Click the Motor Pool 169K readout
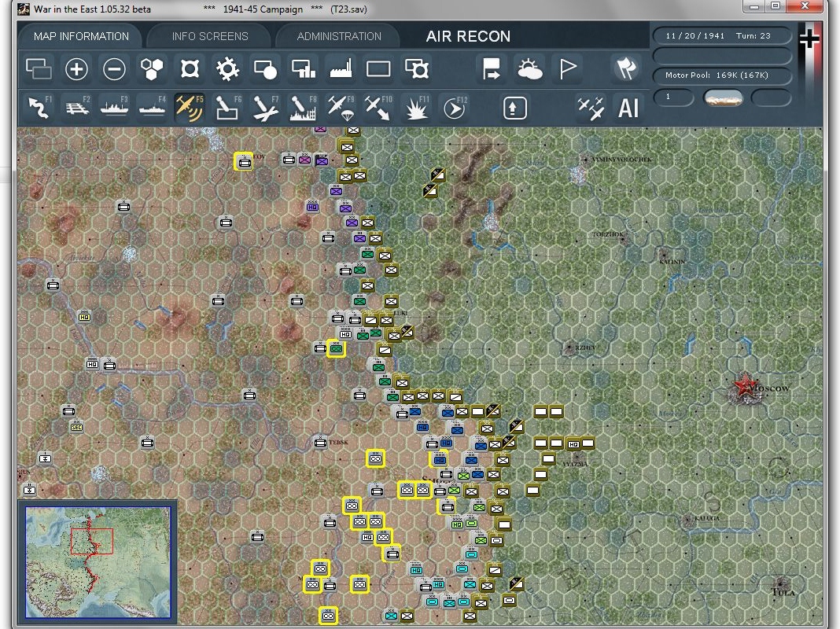The height and width of the screenshot is (629, 840). click(x=721, y=75)
